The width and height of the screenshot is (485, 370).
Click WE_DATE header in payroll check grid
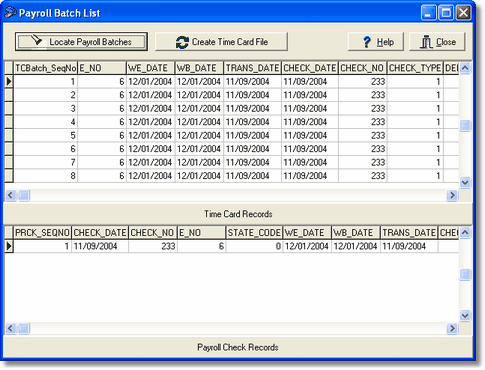tap(307, 233)
